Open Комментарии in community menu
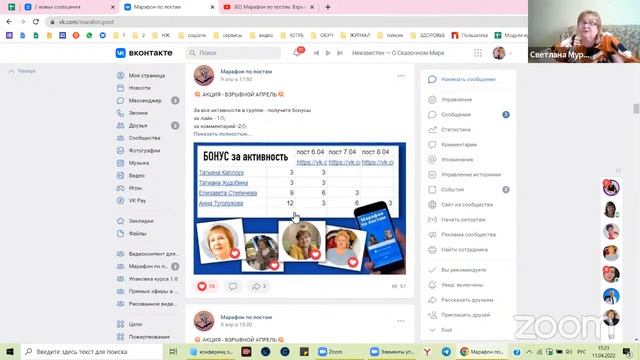The image size is (640, 360). pos(459,144)
